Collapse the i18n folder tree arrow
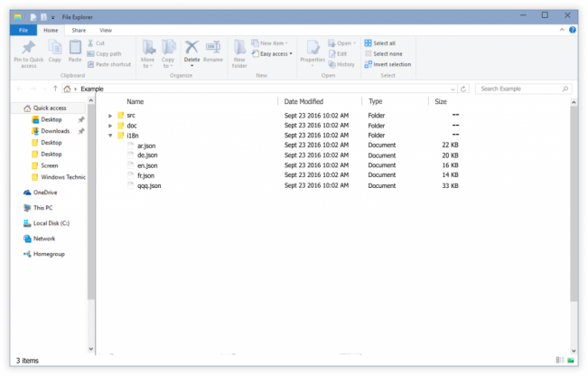Image resolution: width=588 pixels, height=376 pixels. pyautogui.click(x=110, y=136)
